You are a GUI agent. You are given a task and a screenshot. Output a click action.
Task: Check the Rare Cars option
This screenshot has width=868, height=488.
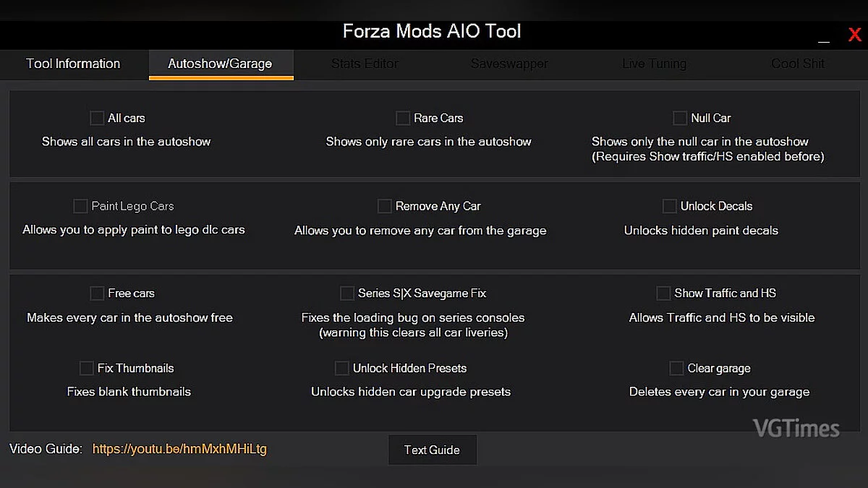tap(403, 118)
